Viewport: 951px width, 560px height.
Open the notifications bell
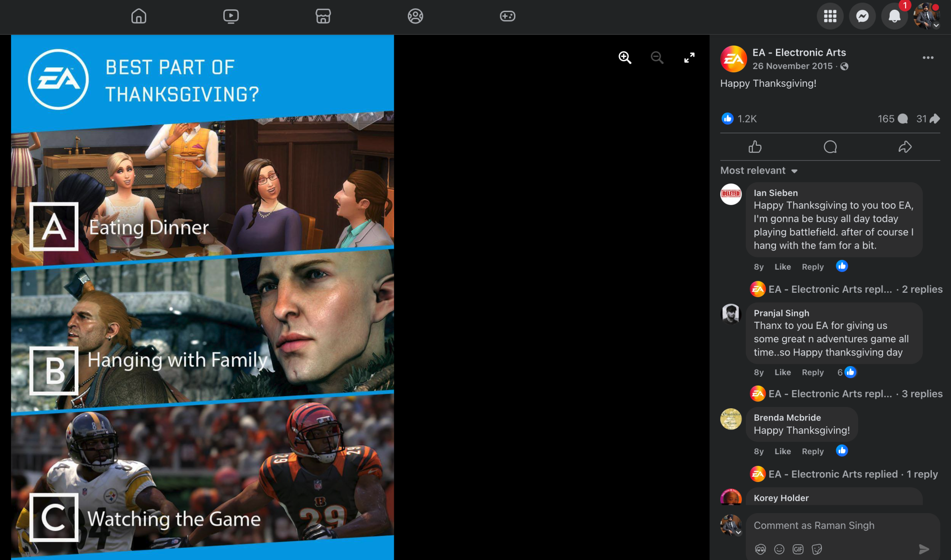click(x=894, y=16)
